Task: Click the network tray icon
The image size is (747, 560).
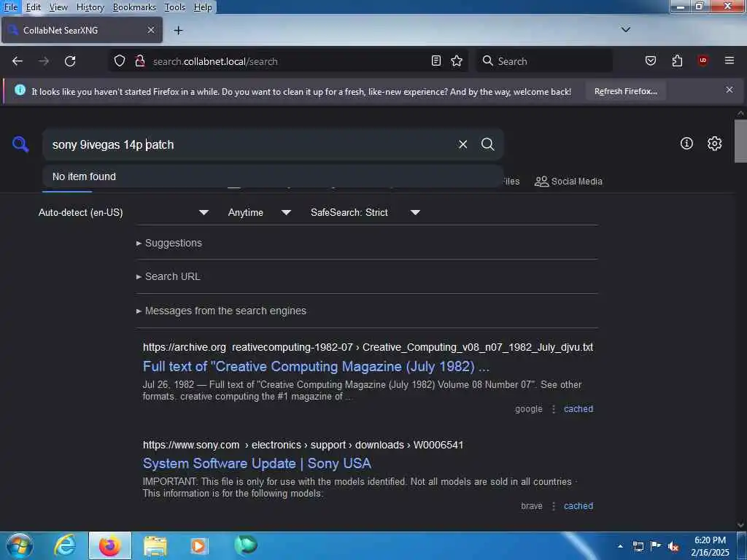Action: pos(638,547)
